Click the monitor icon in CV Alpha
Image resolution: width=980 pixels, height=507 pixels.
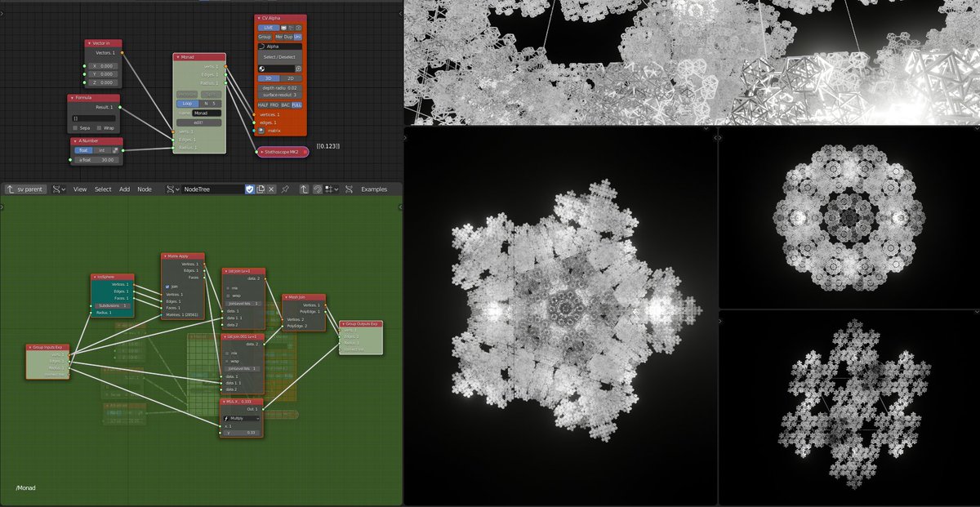pos(283,28)
